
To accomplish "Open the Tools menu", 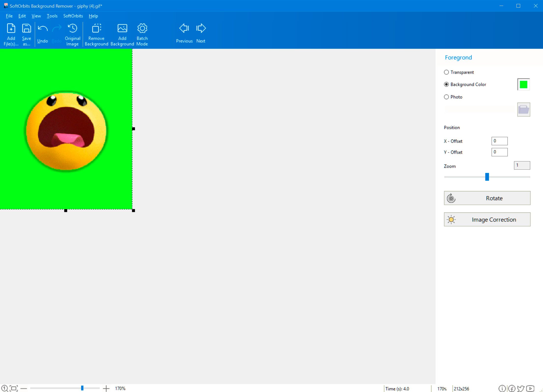I will tap(51, 16).
